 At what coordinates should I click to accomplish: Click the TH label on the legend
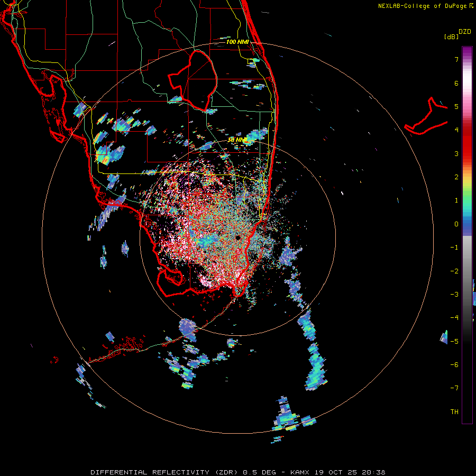point(454,412)
